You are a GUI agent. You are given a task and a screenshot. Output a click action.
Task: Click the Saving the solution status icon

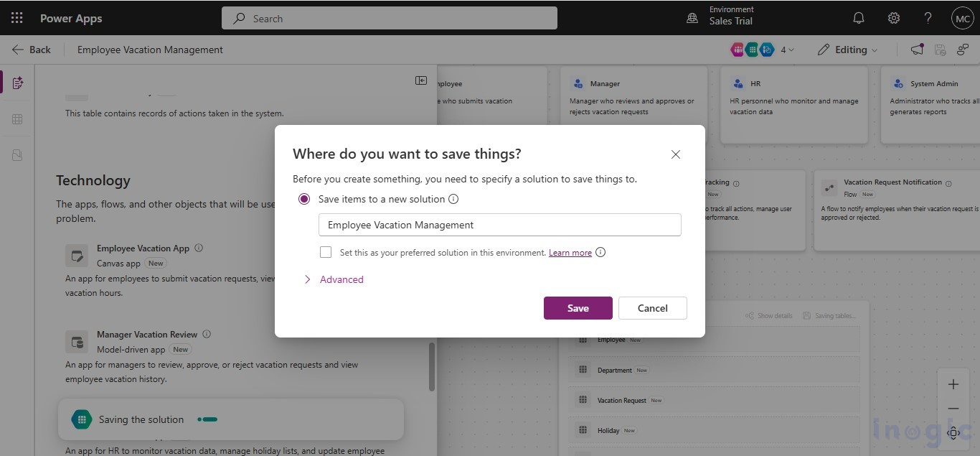pos(82,419)
